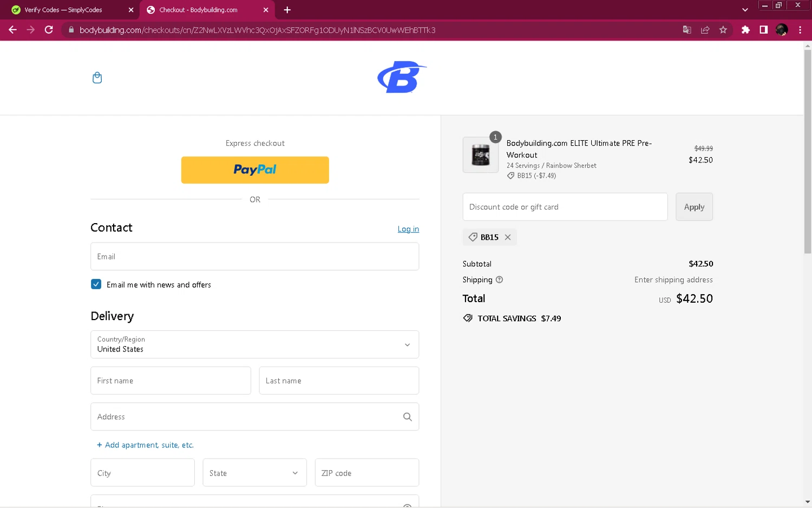Viewport: 812px width, 508px height.
Task: Remove the BB15 discount code
Action: (508, 237)
